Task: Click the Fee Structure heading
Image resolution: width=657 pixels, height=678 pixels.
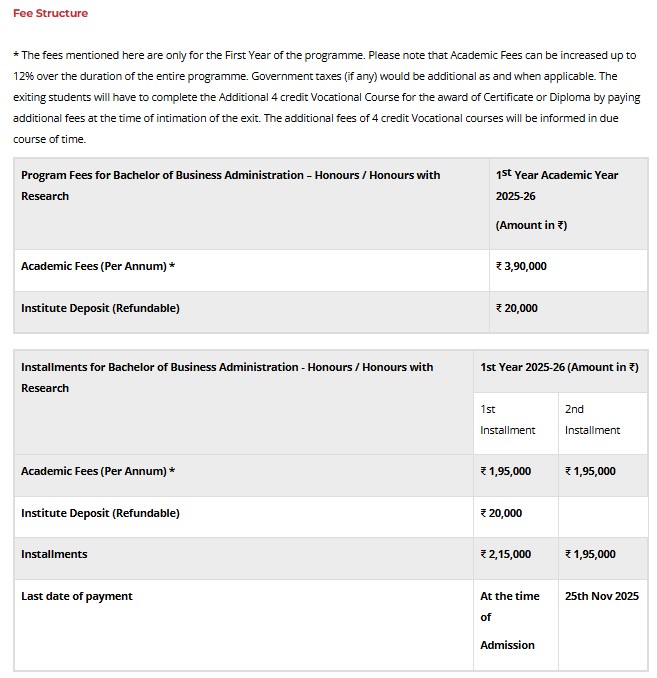Action: point(50,13)
